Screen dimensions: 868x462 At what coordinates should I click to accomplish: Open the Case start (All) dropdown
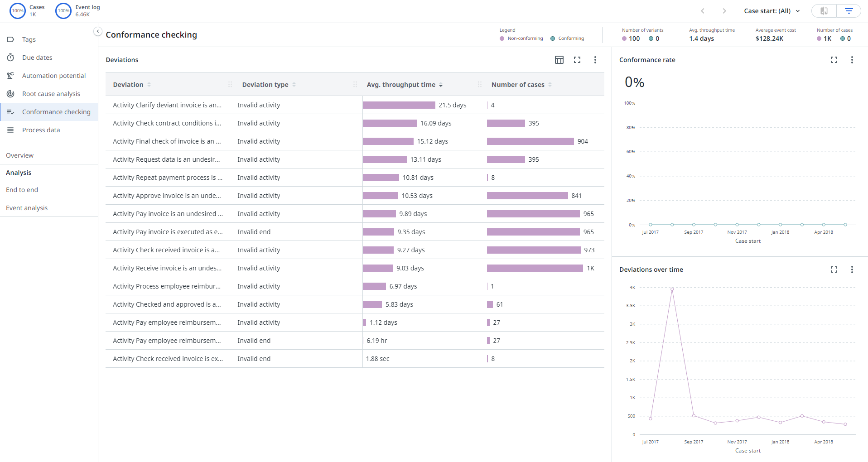point(772,11)
